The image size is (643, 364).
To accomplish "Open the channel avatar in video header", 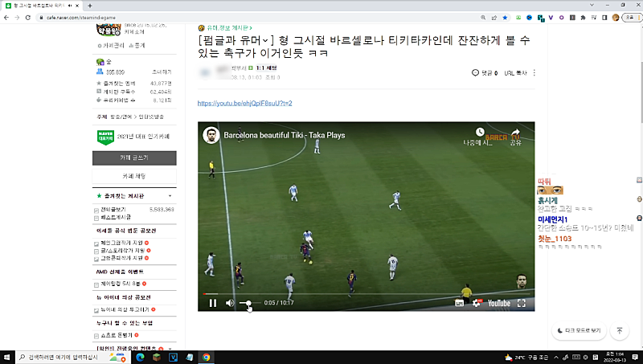I will 211,135.
